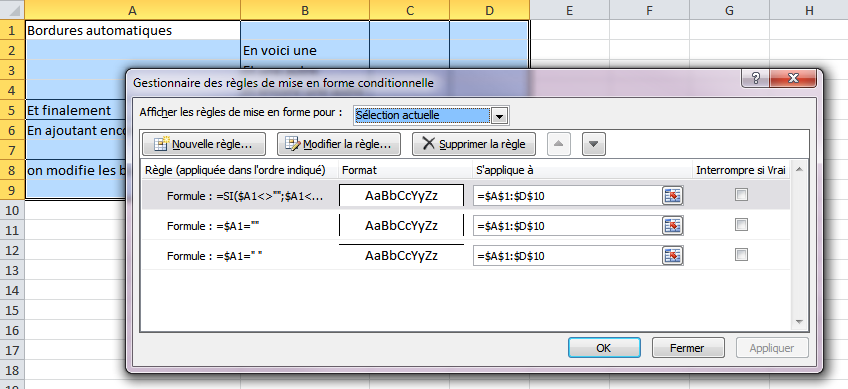Confirm with the OK button
Screen dimensions: 848x389
point(604,348)
